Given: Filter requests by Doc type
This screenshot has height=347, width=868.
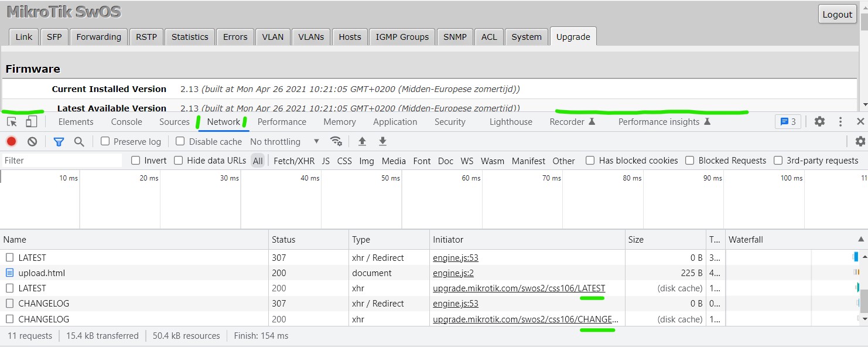Looking at the screenshot, I should [446, 161].
